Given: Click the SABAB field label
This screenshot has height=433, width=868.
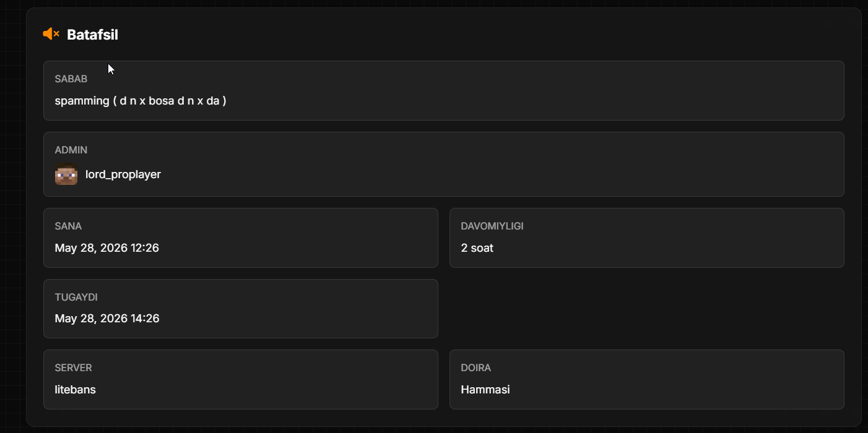Looking at the screenshot, I should (71, 79).
